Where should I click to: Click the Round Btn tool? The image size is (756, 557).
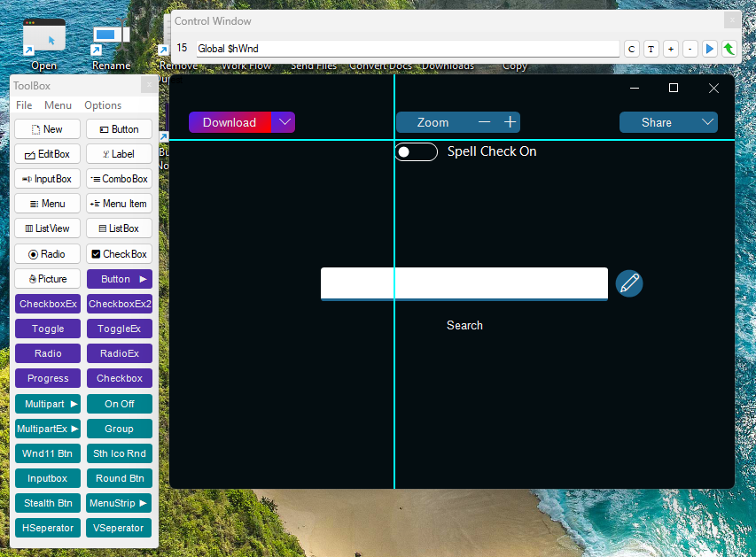120,478
